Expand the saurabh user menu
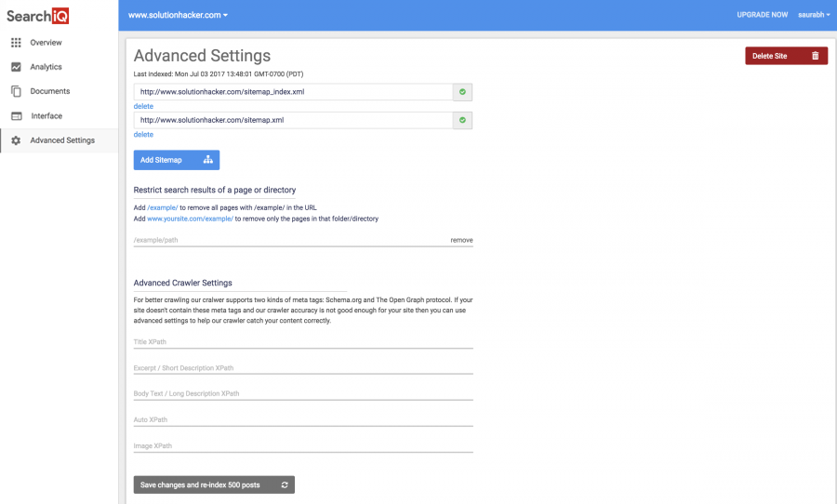Screen dimensions: 837x504 click(x=814, y=15)
